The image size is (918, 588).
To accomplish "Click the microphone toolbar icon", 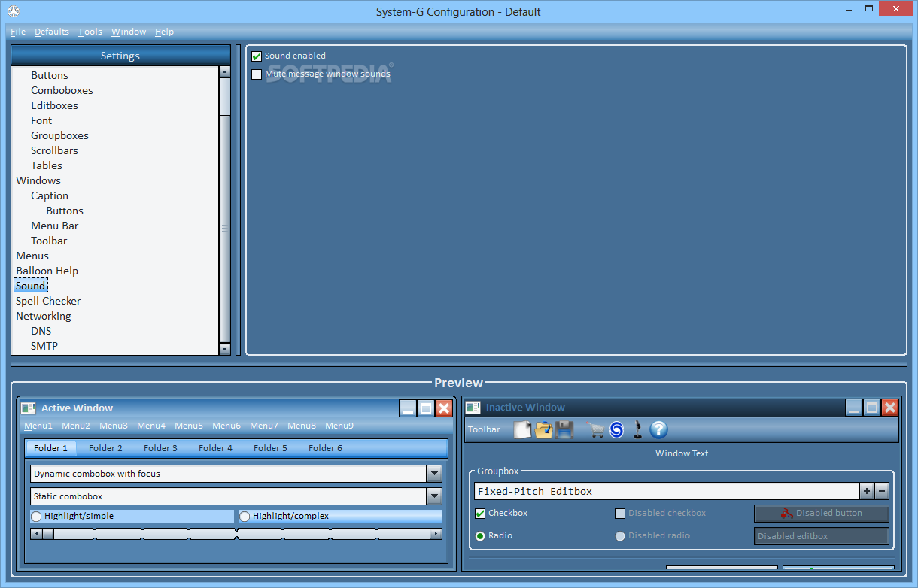I will (638, 429).
